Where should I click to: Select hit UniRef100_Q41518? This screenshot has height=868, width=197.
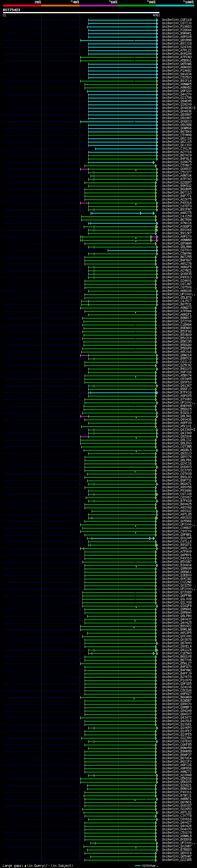click(x=177, y=721)
